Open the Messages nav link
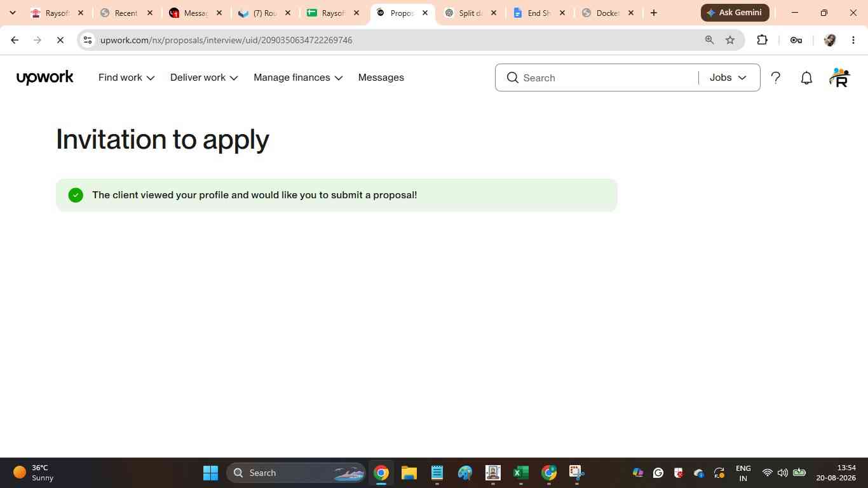 (381, 78)
